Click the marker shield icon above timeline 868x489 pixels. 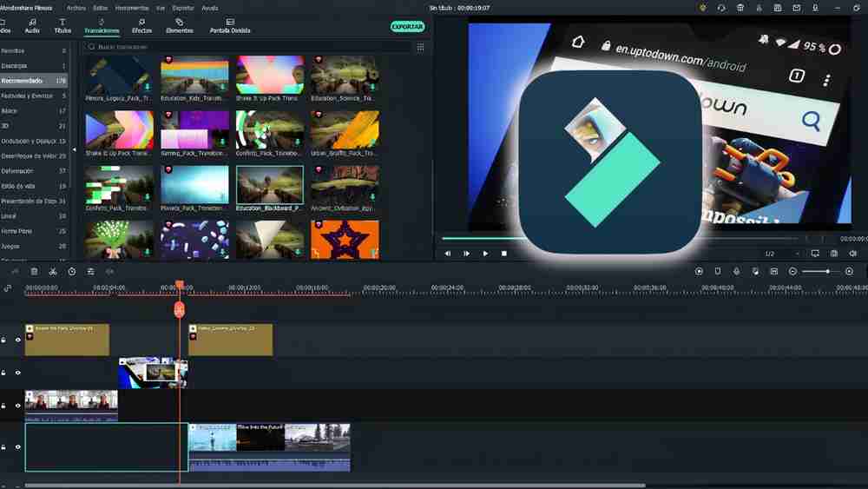point(718,271)
